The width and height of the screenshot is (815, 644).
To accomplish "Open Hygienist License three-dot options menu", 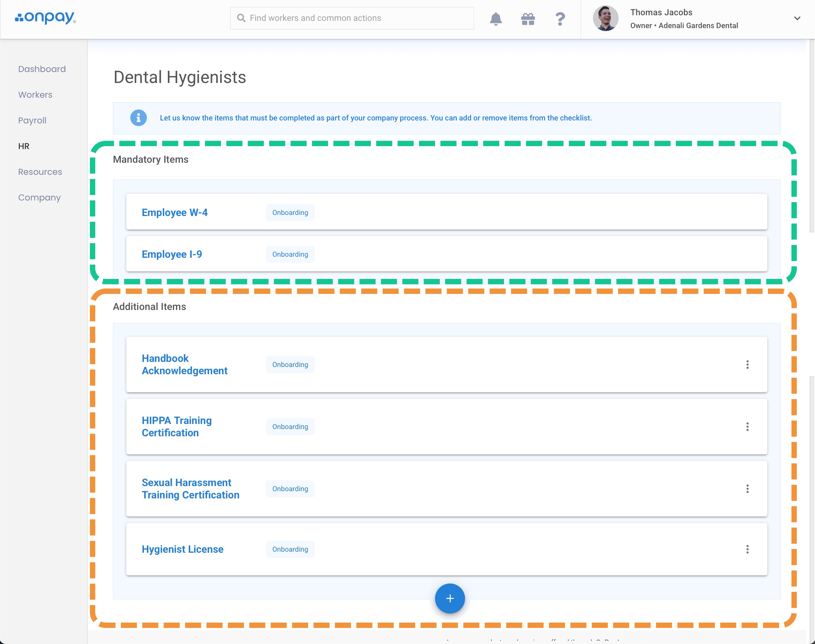I will click(747, 549).
